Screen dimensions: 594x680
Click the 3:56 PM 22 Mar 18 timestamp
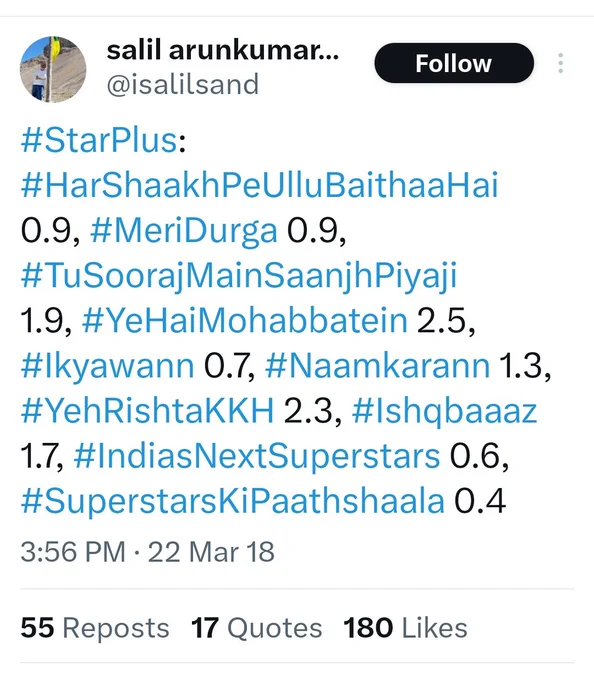tap(147, 552)
